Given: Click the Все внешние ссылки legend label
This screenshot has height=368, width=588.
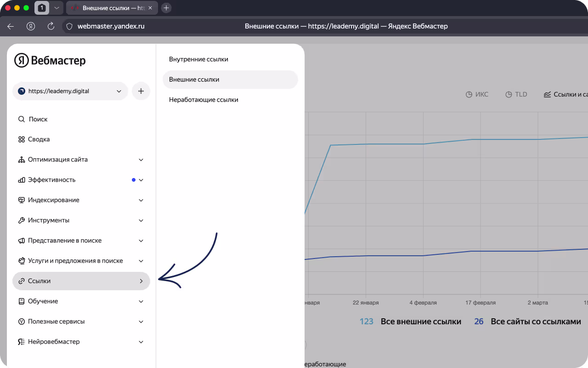Looking at the screenshot, I should [421, 322].
